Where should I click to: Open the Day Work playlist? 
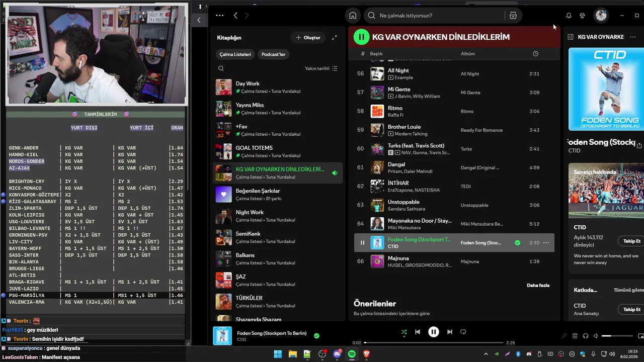[x=278, y=87]
